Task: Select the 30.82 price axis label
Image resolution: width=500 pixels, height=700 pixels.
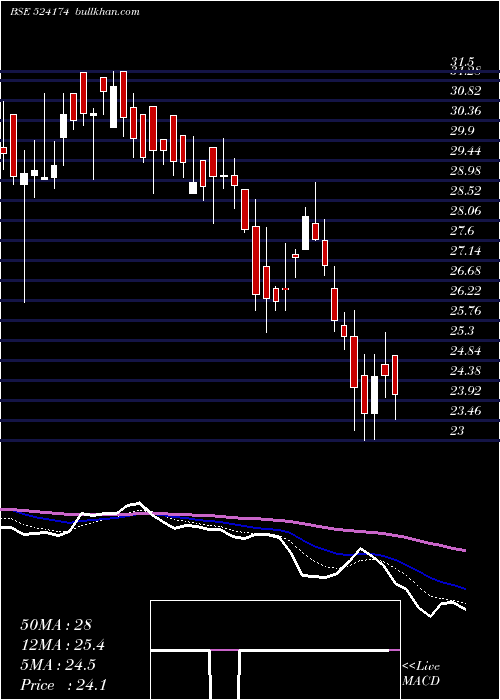Action: point(466,91)
